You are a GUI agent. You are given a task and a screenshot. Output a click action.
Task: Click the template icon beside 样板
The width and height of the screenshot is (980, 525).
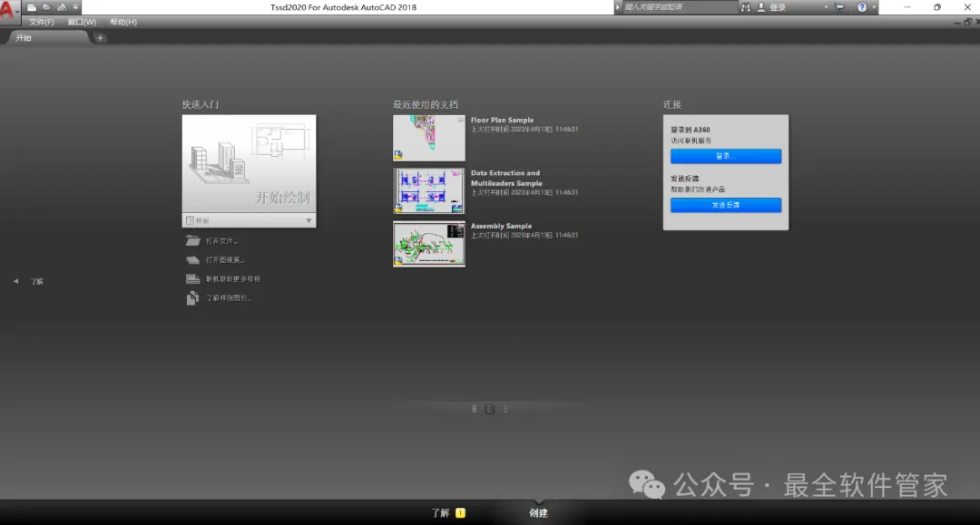tap(190, 220)
